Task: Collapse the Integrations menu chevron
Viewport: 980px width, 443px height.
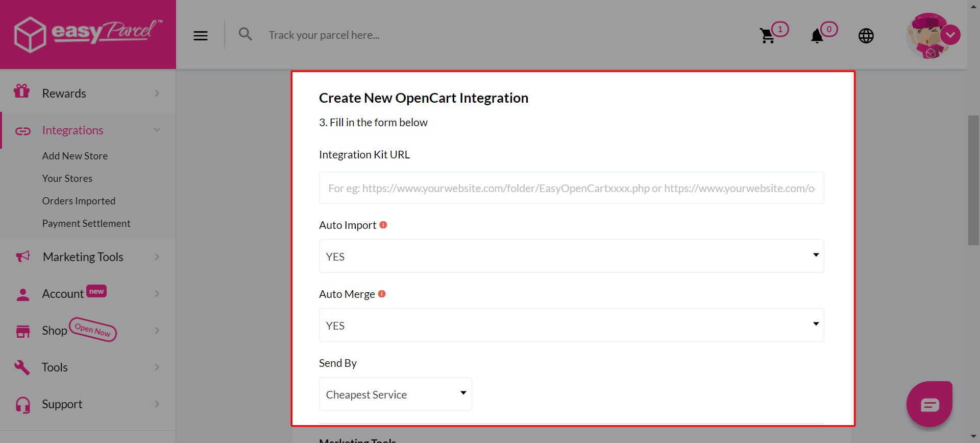Action: coord(157,130)
